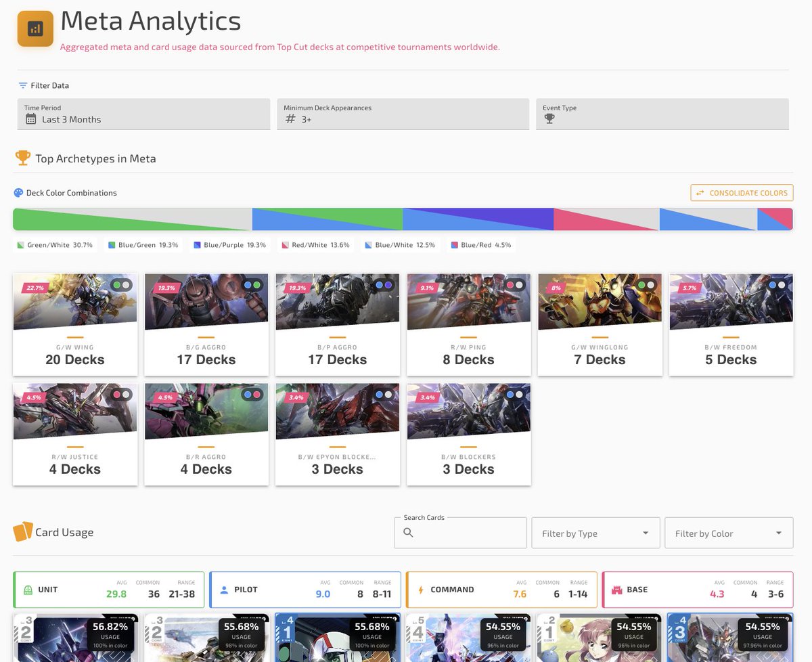Open the B/R Aggro 4 Decks card
Image resolution: width=812 pixels, height=662 pixels.
tap(206, 434)
